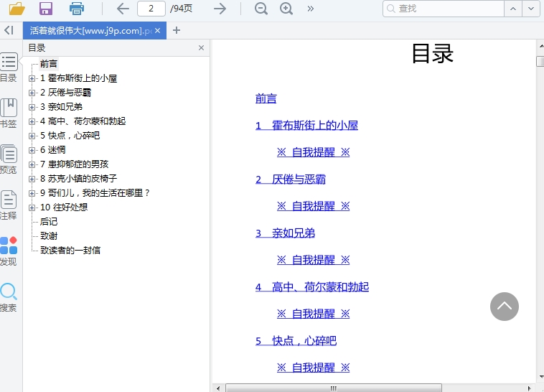Expand the '1 霍布斯街上的小屋' tree node
The height and width of the screenshot is (392, 544).
32,78
